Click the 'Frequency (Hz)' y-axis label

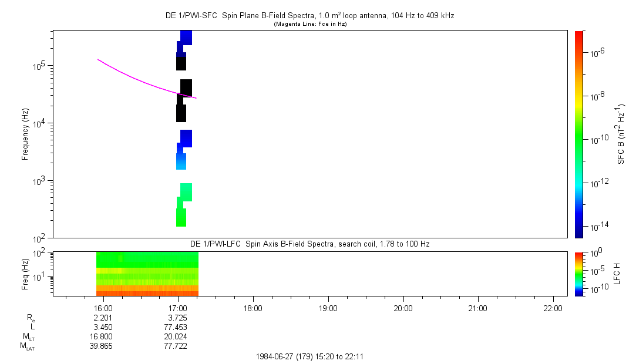pyautogui.click(x=25, y=134)
